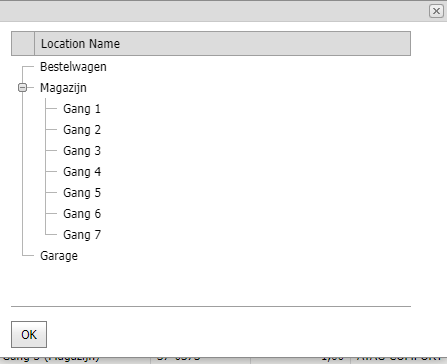Viewport: 447px width, 364px height.
Task: Select the Magazijn location
Action: point(63,88)
